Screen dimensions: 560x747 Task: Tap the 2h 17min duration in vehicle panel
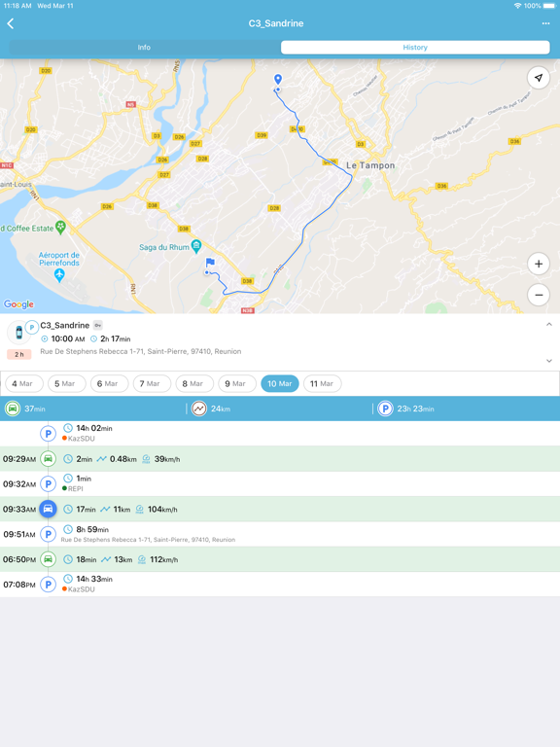click(x=116, y=338)
